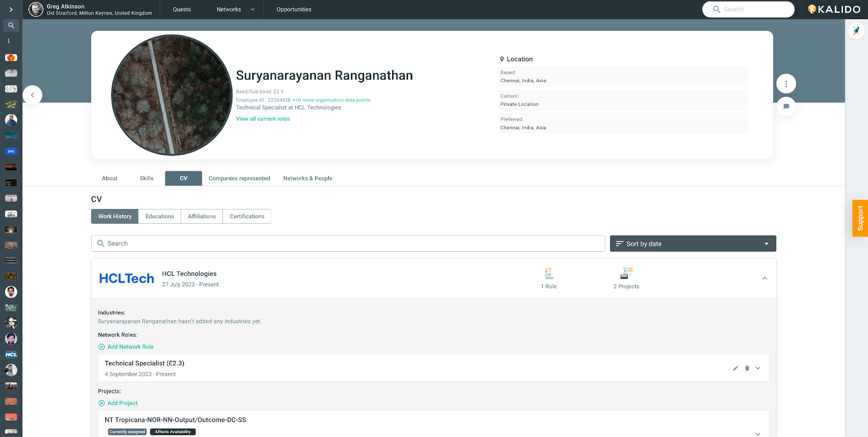
Task: Click the pencil edit icon for Technical Specialist role
Action: [736, 368]
